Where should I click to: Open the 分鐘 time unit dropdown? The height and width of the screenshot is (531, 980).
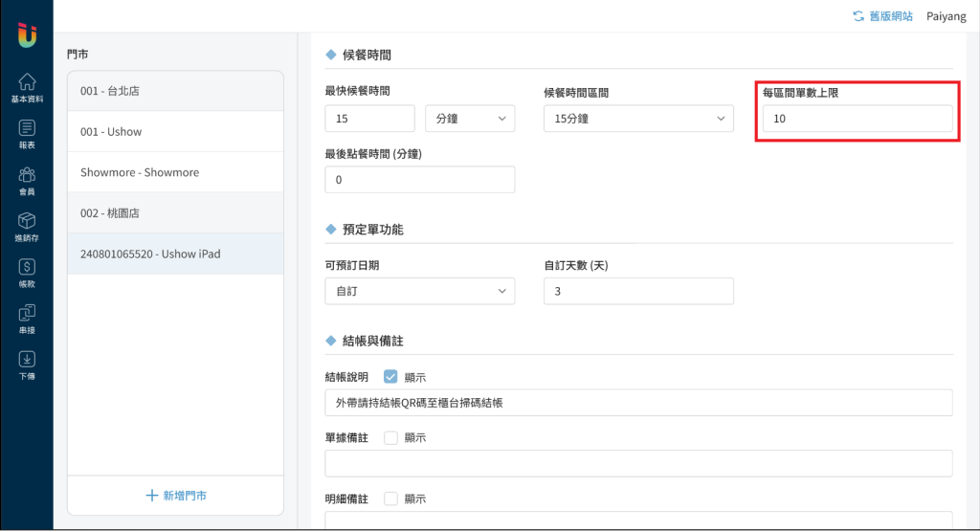coord(470,119)
